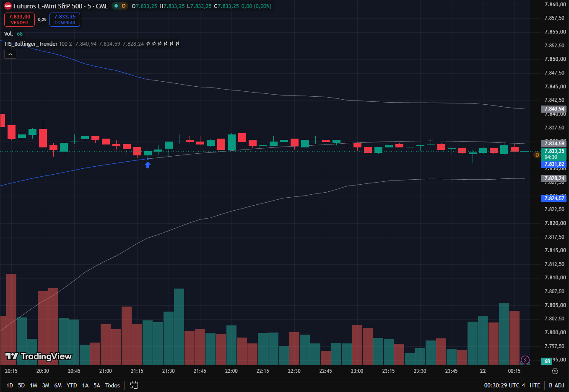Click the 22:00 time axis label
Viewport: 569px width, 392px height.
click(231, 371)
